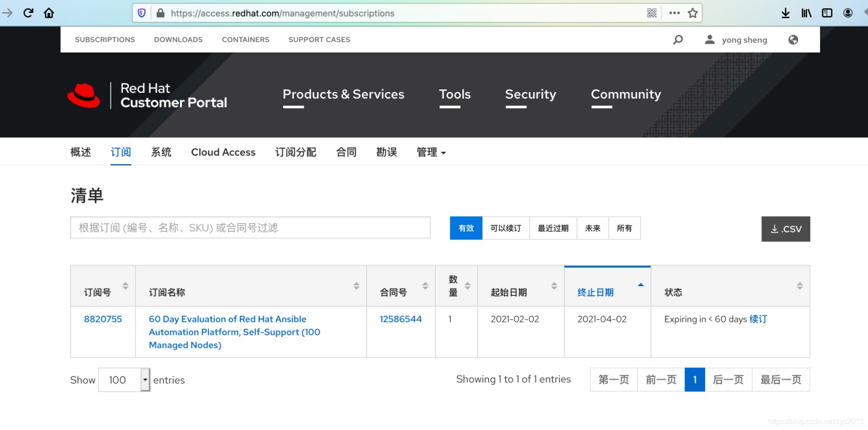Sort table by 起始日期 column

pos(521,286)
